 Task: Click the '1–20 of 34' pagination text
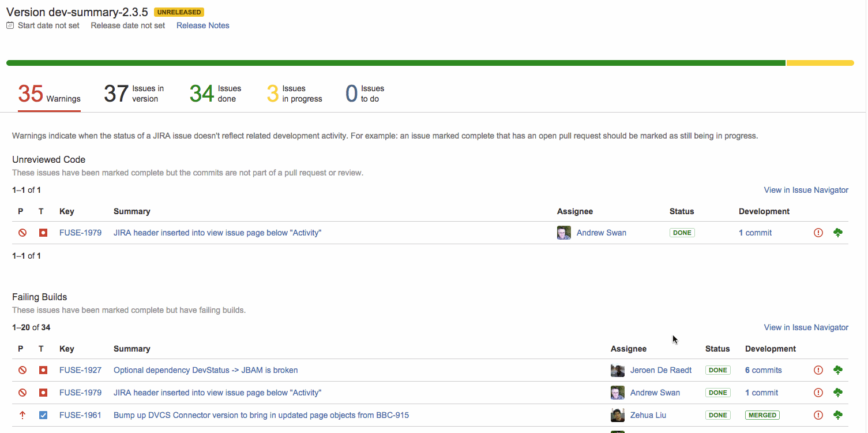[31, 327]
